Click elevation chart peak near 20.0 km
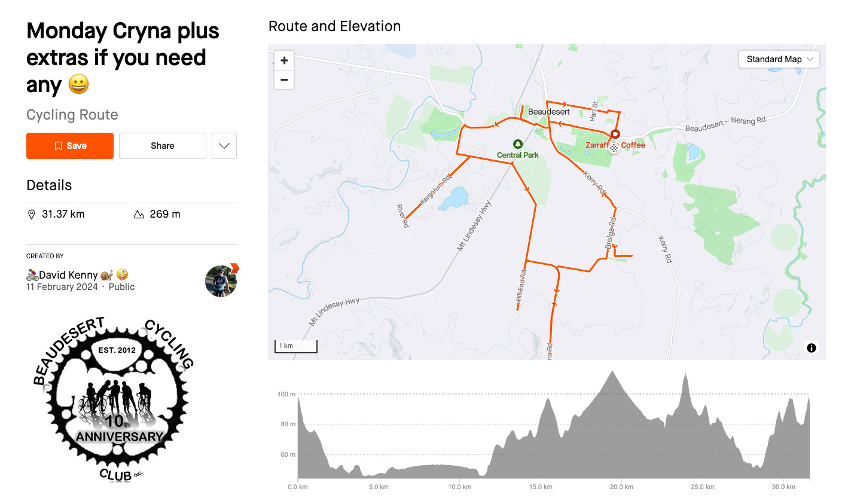854x504 pixels. [x=612, y=373]
